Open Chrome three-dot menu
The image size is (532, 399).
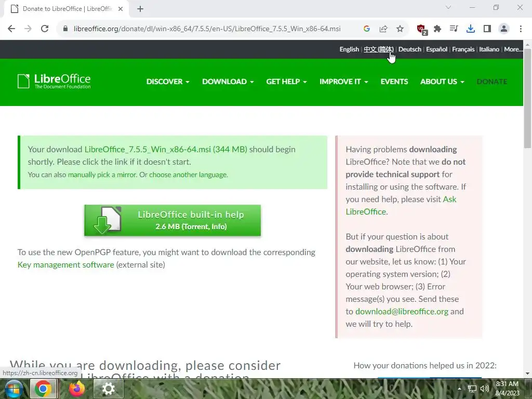(x=521, y=29)
